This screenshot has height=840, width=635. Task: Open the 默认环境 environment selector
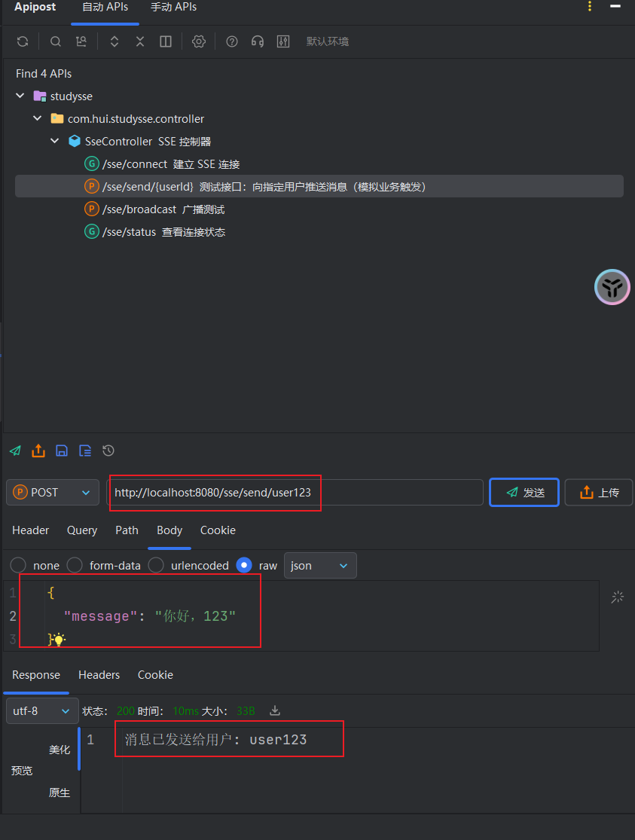(328, 41)
